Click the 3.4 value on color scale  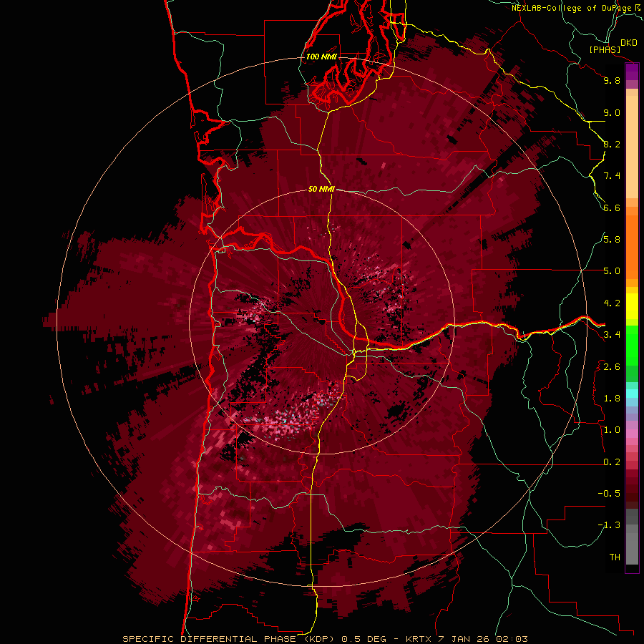point(612,335)
